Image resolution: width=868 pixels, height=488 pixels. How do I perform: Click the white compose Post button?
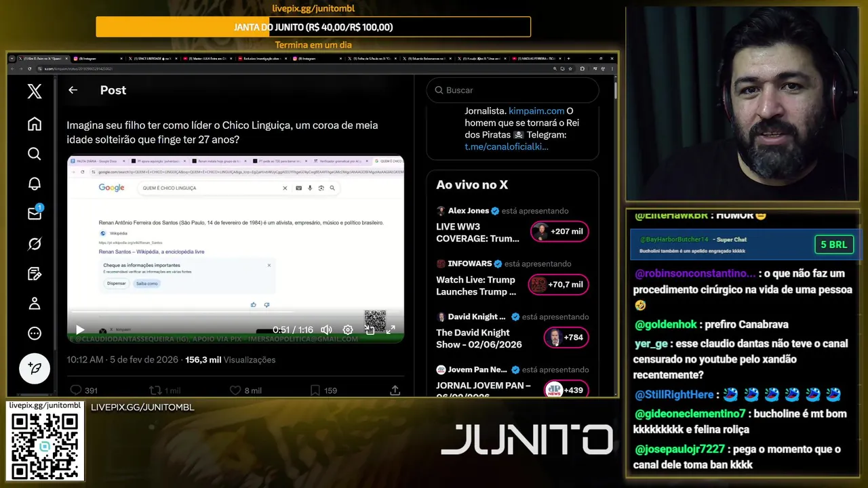click(x=35, y=369)
